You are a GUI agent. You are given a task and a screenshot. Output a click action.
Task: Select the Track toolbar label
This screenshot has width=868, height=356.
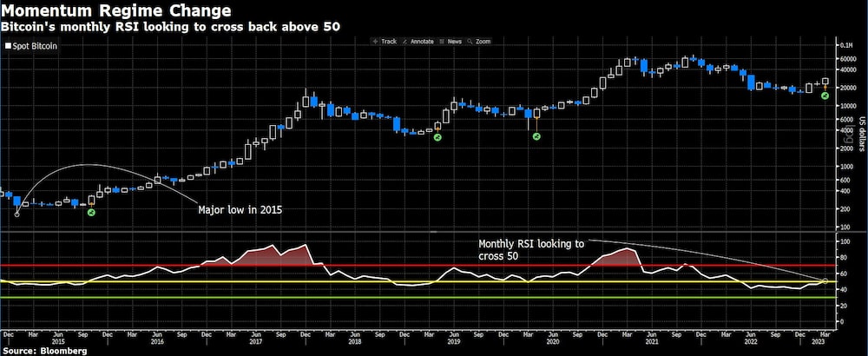[x=389, y=41]
